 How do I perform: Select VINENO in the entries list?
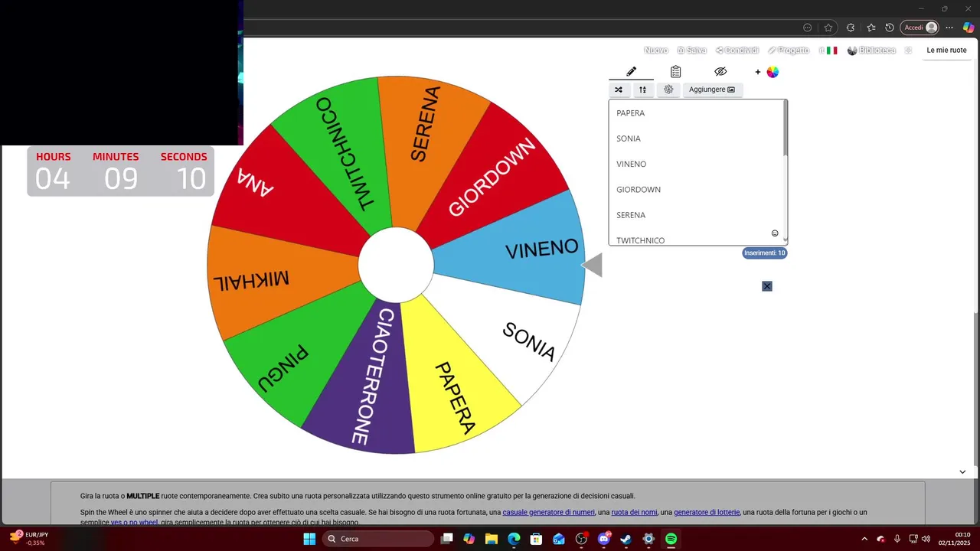(x=632, y=164)
